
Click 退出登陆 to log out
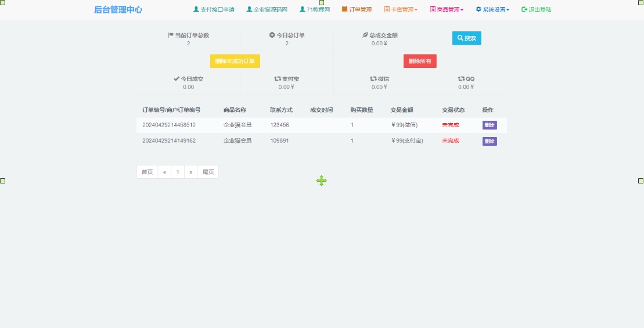tap(537, 10)
